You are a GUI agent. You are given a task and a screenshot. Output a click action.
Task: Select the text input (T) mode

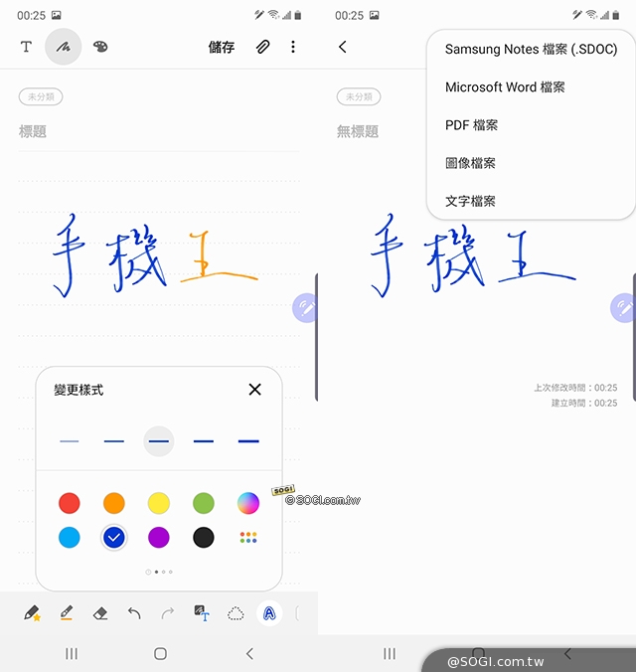[27, 47]
